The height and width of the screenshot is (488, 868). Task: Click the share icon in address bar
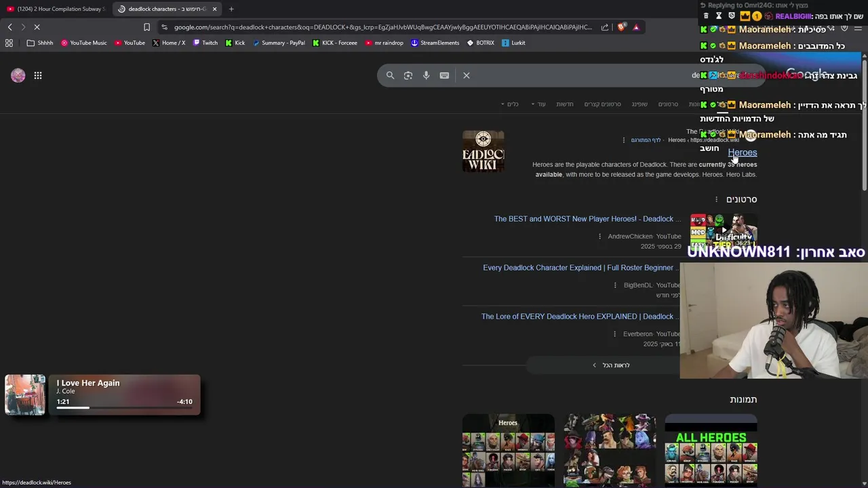(605, 27)
